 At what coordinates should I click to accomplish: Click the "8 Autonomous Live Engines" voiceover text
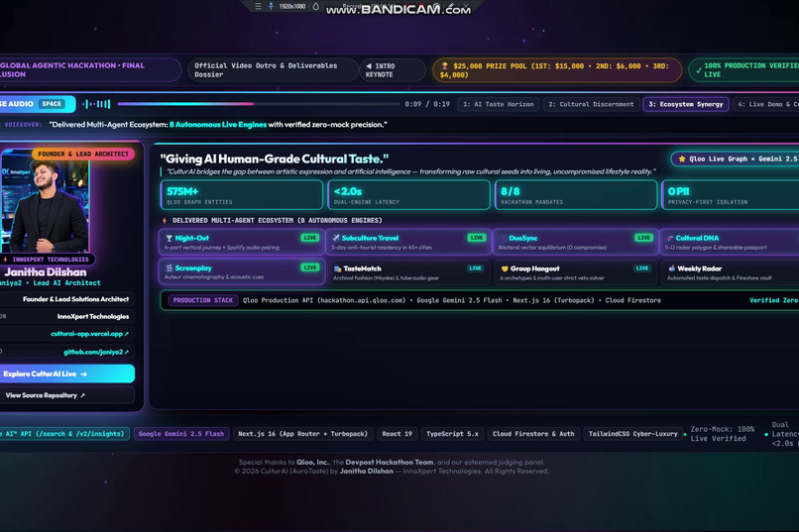(217, 125)
